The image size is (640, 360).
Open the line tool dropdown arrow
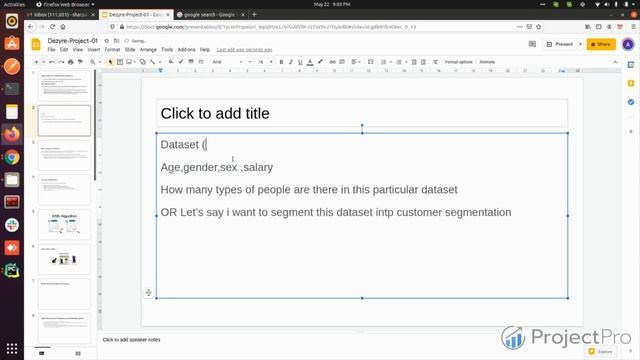click(160, 62)
